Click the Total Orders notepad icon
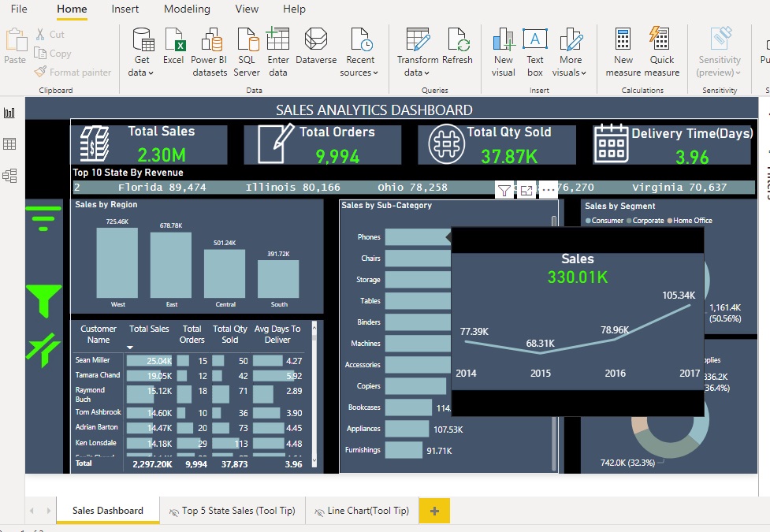The image size is (770, 532). (x=275, y=144)
